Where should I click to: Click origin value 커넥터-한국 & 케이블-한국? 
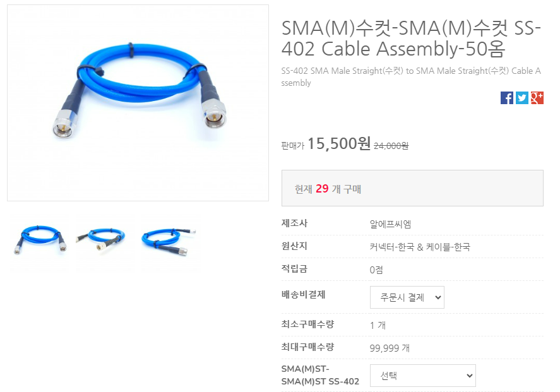click(x=420, y=247)
